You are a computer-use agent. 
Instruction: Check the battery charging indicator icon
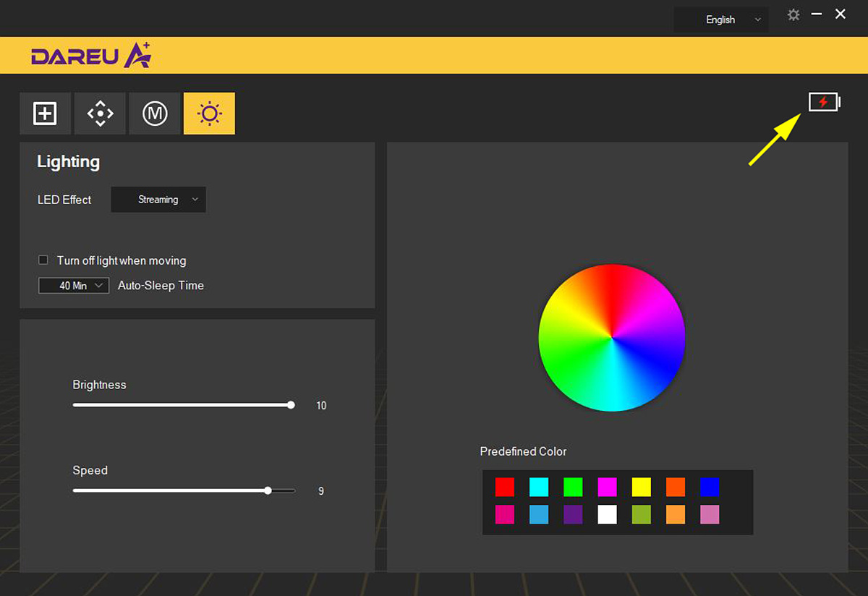pyautogui.click(x=825, y=102)
